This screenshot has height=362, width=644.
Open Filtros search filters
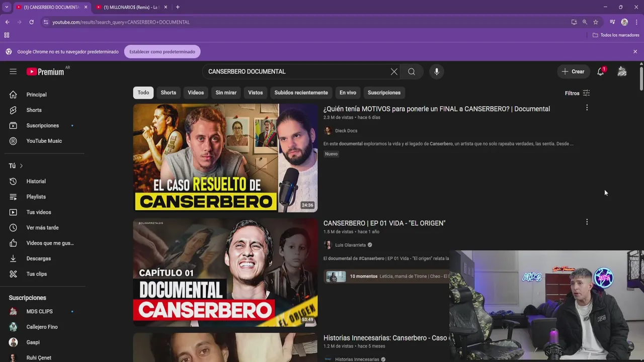pyautogui.click(x=577, y=93)
